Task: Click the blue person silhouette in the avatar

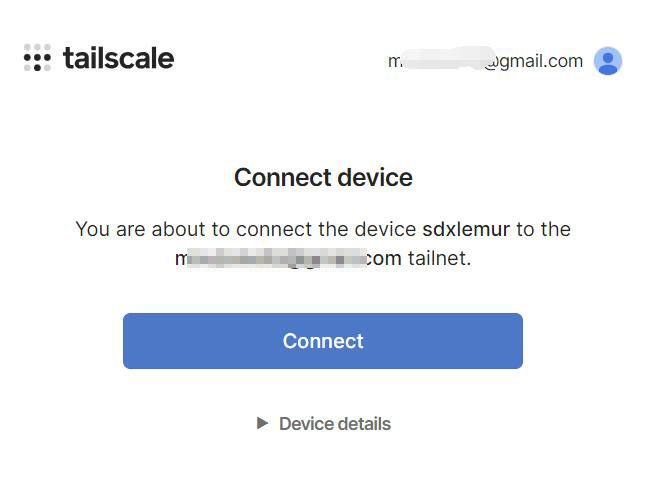Action: [608, 63]
